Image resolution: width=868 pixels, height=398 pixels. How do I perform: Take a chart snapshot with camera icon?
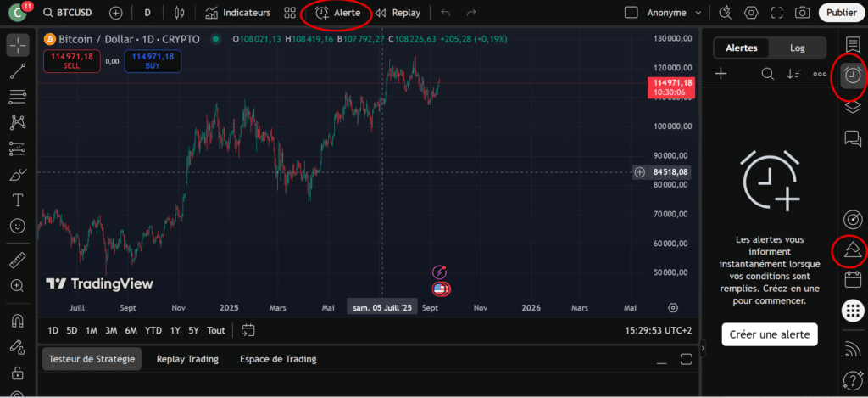[802, 13]
